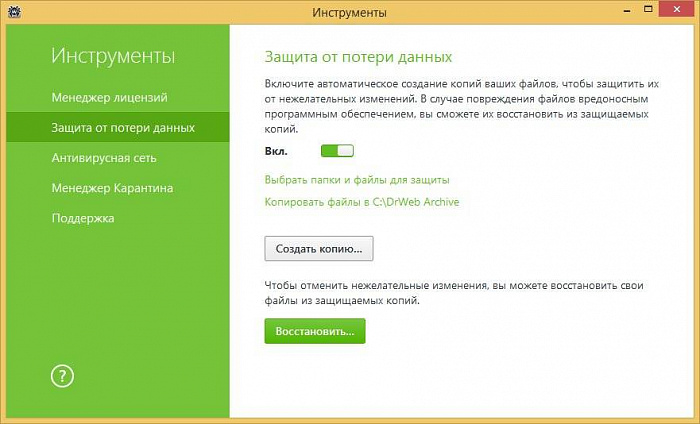The width and height of the screenshot is (700, 424).
Task: Disable the Вкл. data protection switch
Action: (x=337, y=151)
